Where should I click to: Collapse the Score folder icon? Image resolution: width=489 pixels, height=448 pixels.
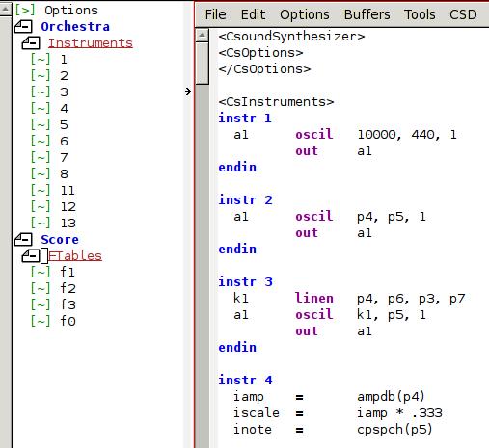coord(23,239)
